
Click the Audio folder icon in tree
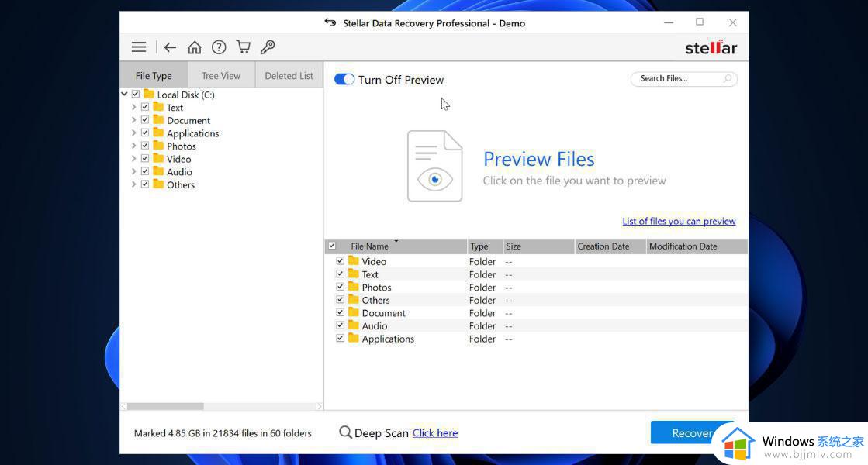coord(158,171)
